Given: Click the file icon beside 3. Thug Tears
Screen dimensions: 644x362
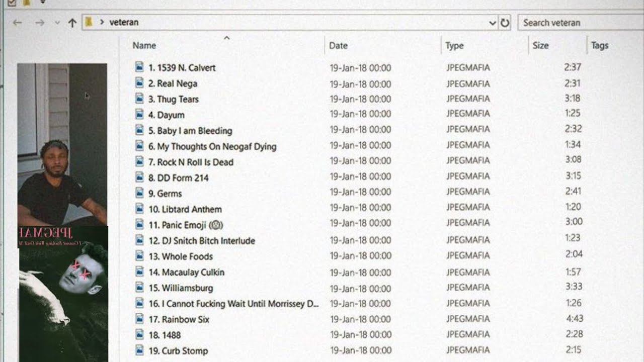Looking at the screenshot, I should [139, 99].
